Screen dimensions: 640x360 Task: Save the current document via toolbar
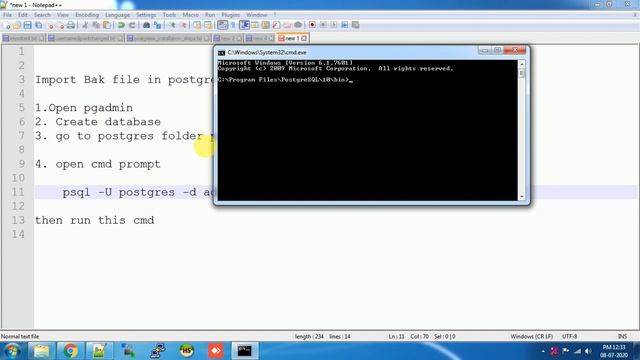(28, 25)
